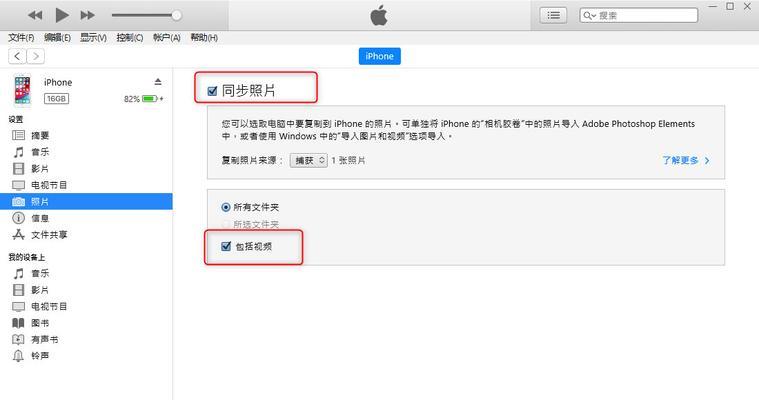This screenshot has width=759, height=400.
Task: Click the volume slider knob
Action: (177, 15)
